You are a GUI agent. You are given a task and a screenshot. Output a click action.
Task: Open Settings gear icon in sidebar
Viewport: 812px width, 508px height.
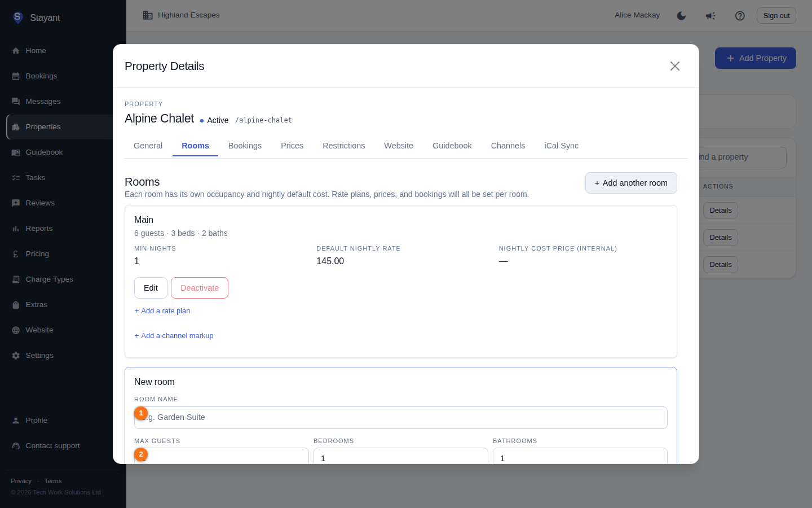click(16, 356)
